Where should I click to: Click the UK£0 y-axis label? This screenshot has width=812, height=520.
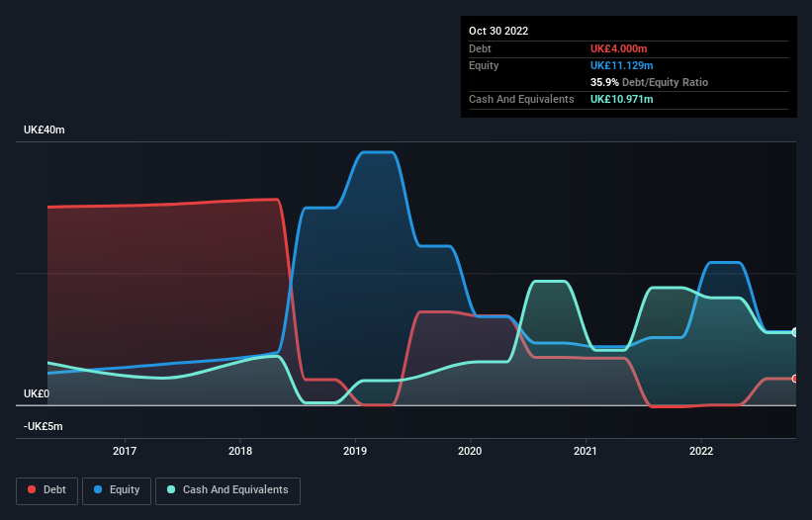tap(37, 393)
